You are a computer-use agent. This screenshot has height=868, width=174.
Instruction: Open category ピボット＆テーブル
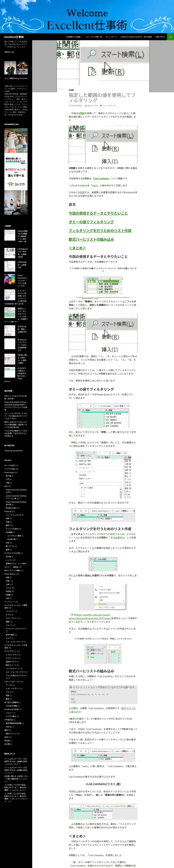(12, 681)
